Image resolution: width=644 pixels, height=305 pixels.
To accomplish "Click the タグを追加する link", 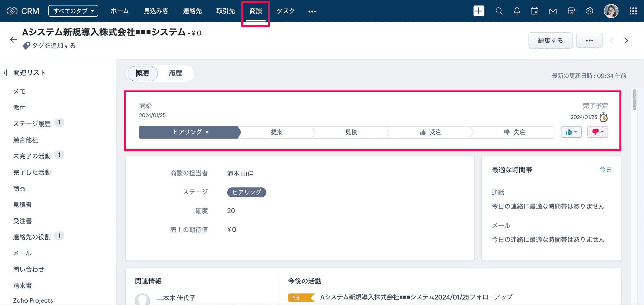I will pos(54,46).
